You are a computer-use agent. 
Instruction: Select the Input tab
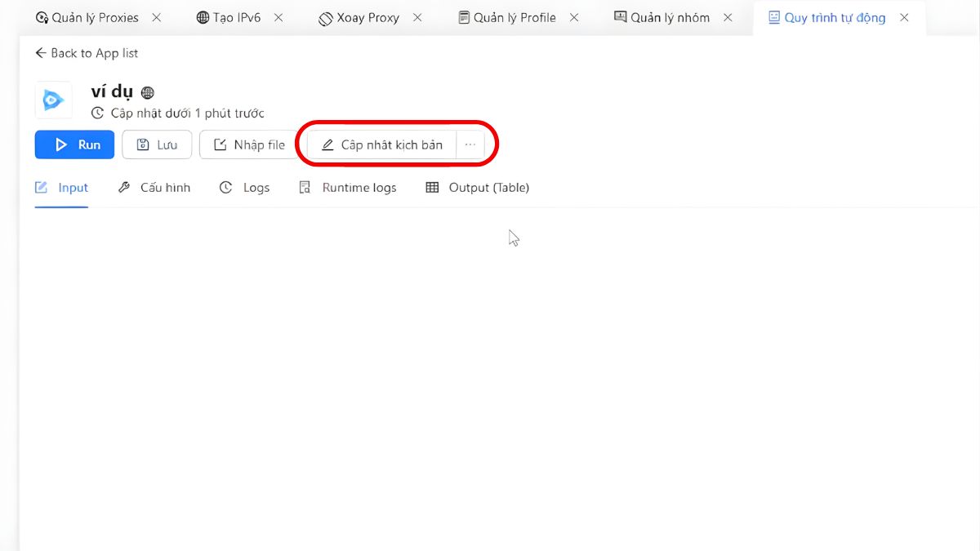click(62, 188)
